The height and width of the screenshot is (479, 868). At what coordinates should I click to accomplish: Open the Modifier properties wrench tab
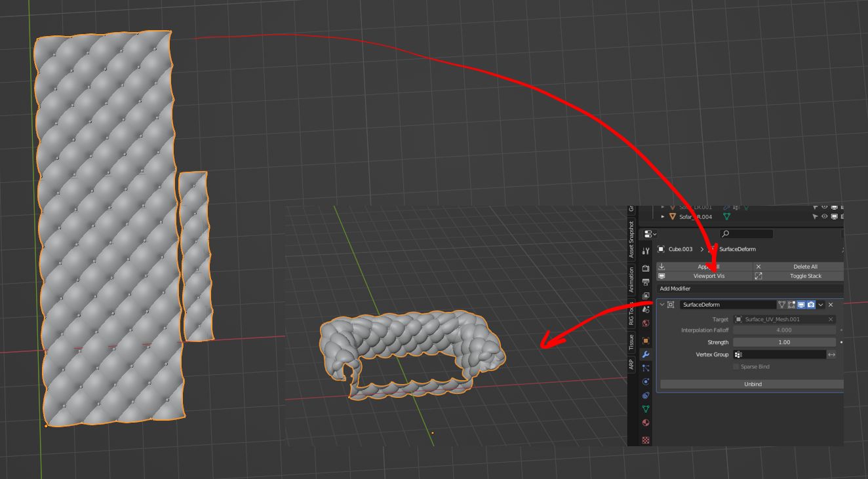coord(646,354)
